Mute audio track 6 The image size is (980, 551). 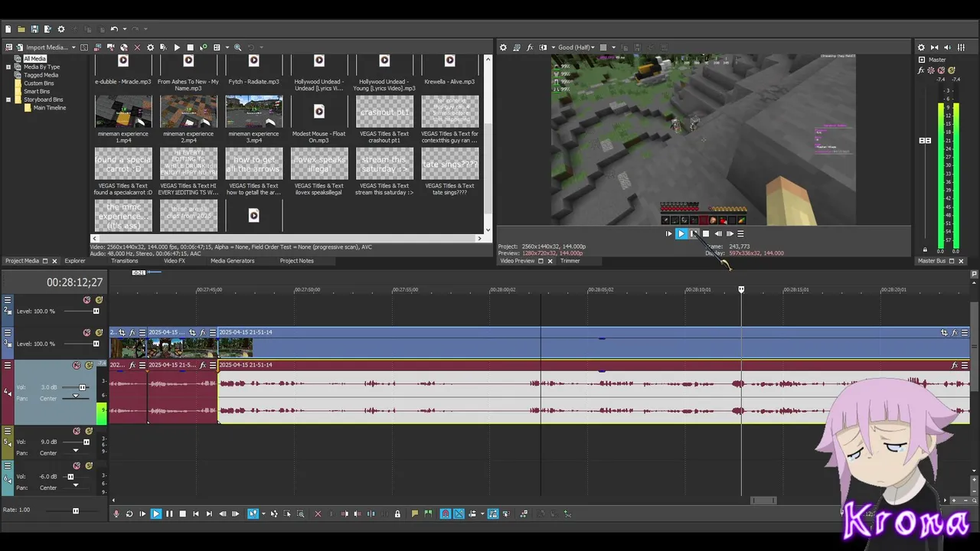click(x=77, y=465)
